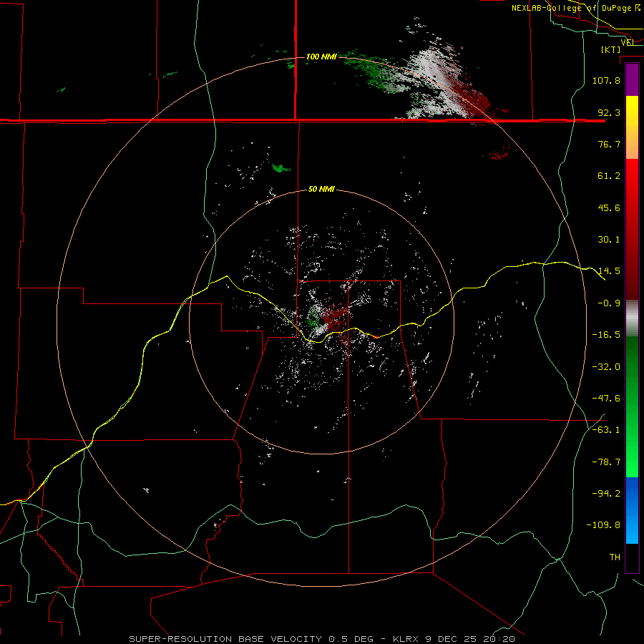Click the 45.6 velocity scale value
The image size is (644, 644).
click(609, 208)
